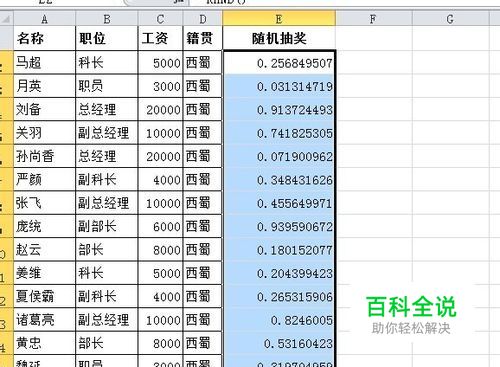
Task: Click the 随机抽奖 header cell
Action: point(279,38)
